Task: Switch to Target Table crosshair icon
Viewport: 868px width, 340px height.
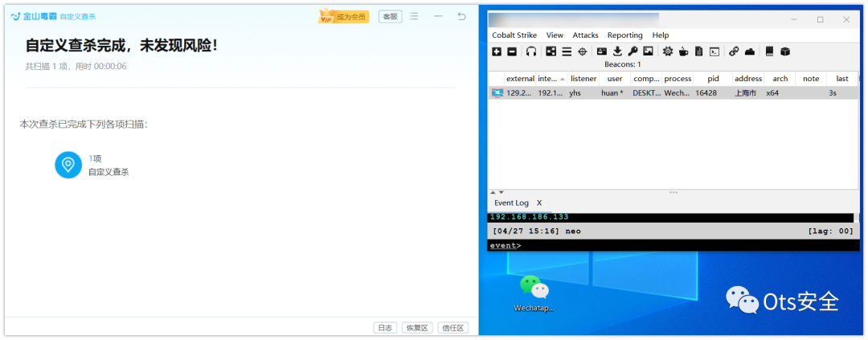Action: (x=583, y=51)
